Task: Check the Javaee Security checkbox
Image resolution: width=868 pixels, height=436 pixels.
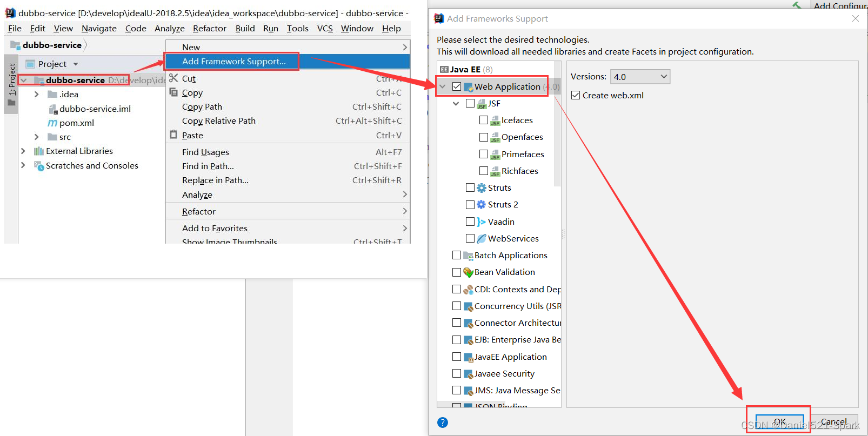Action: (457, 373)
